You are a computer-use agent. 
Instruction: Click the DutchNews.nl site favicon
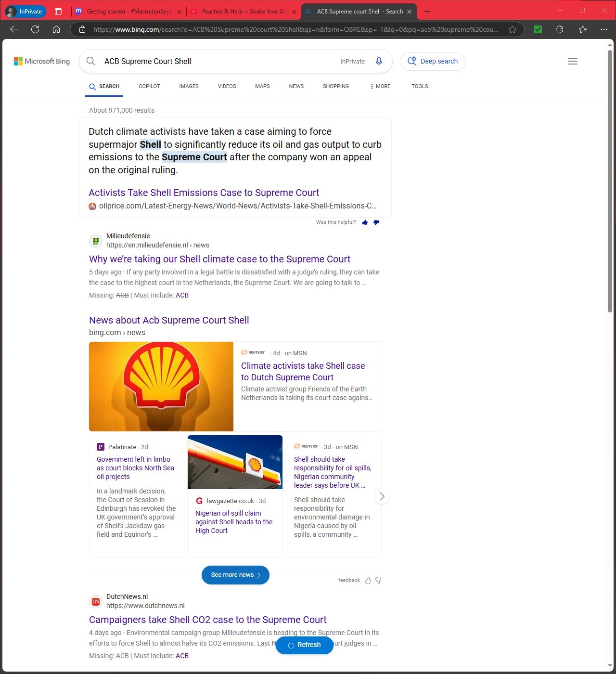[96, 601]
